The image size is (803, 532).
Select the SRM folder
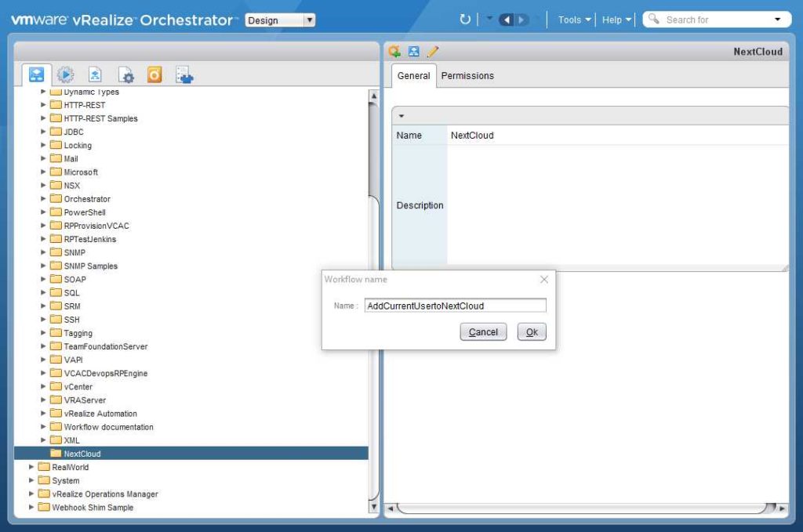coord(66,306)
